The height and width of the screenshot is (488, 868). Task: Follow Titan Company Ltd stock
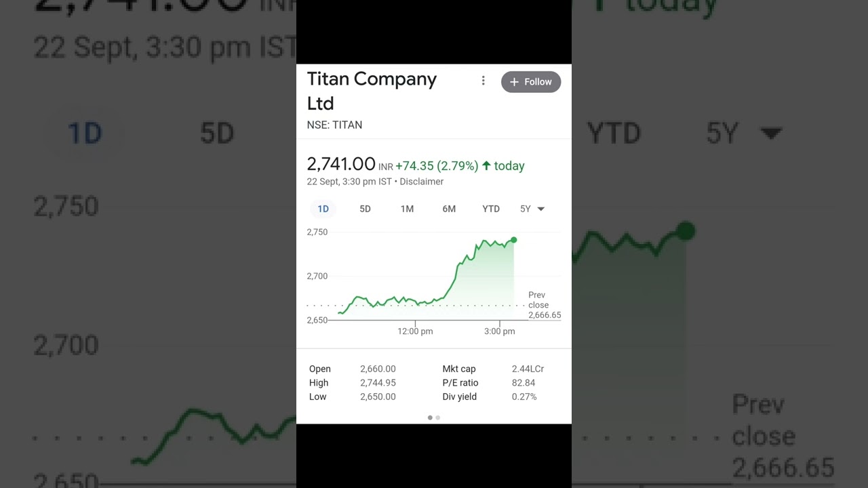[x=531, y=82]
